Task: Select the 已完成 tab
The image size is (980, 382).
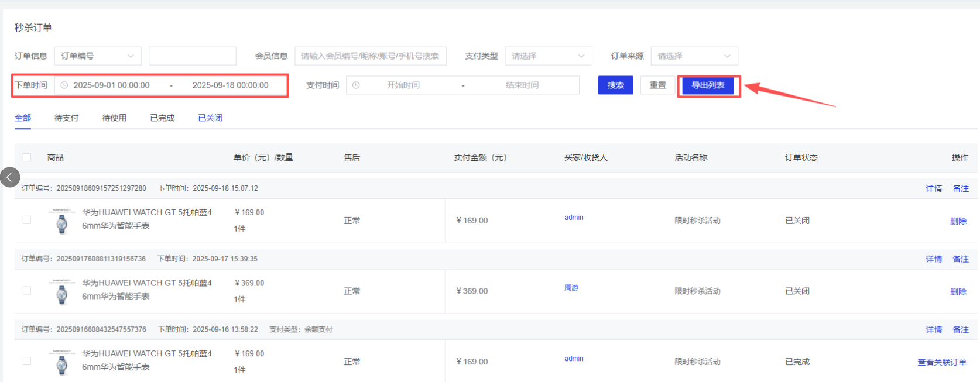Action: click(x=162, y=118)
